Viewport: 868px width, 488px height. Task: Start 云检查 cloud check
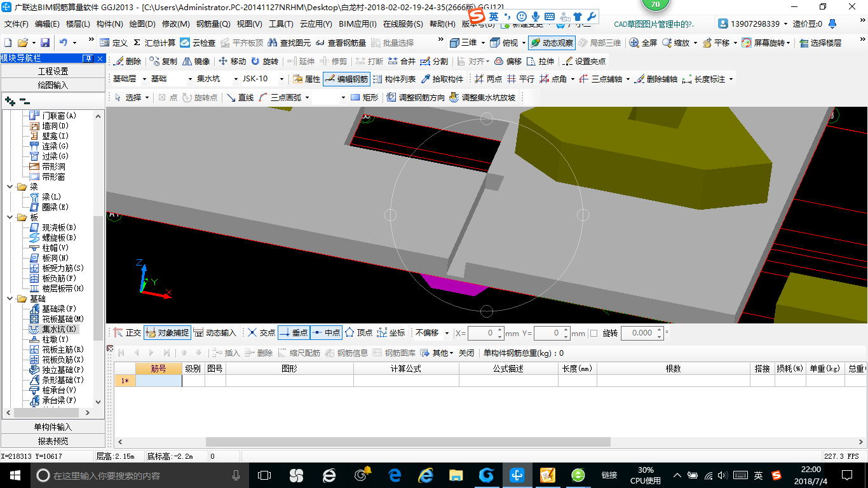[198, 43]
